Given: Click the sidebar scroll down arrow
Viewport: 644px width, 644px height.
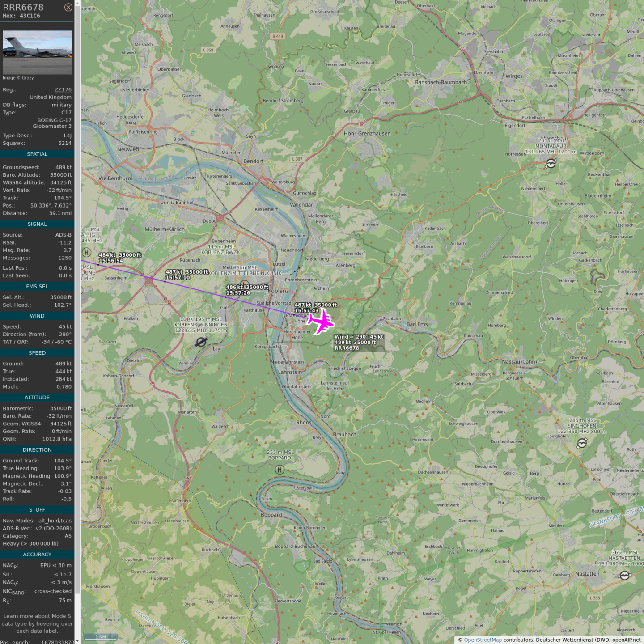Looking at the screenshot, I should pyautogui.click(x=77, y=641).
